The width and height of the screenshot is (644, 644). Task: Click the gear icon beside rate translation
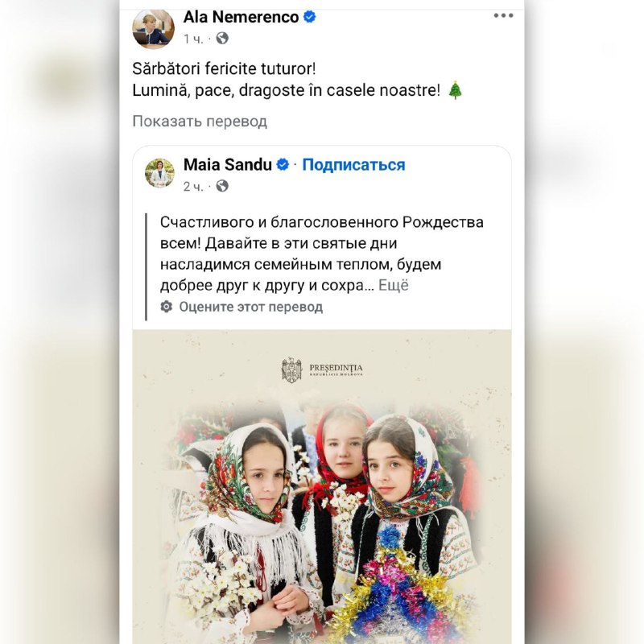click(x=167, y=307)
